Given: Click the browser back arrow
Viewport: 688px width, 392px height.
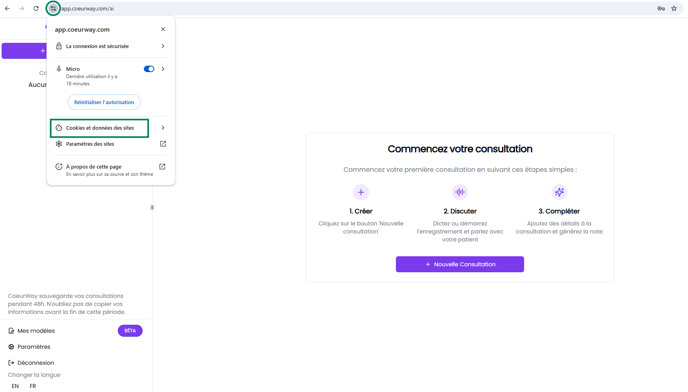Looking at the screenshot, I should click(x=7, y=8).
